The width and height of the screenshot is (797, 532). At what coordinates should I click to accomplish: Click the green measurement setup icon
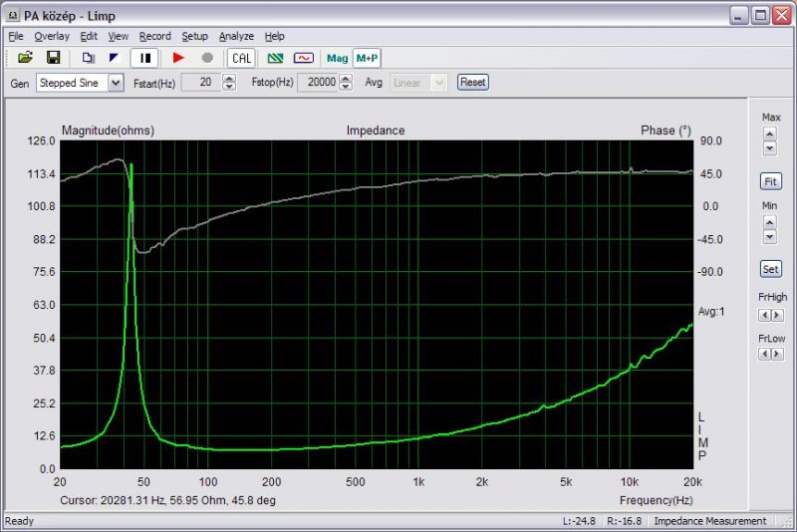[x=275, y=58]
